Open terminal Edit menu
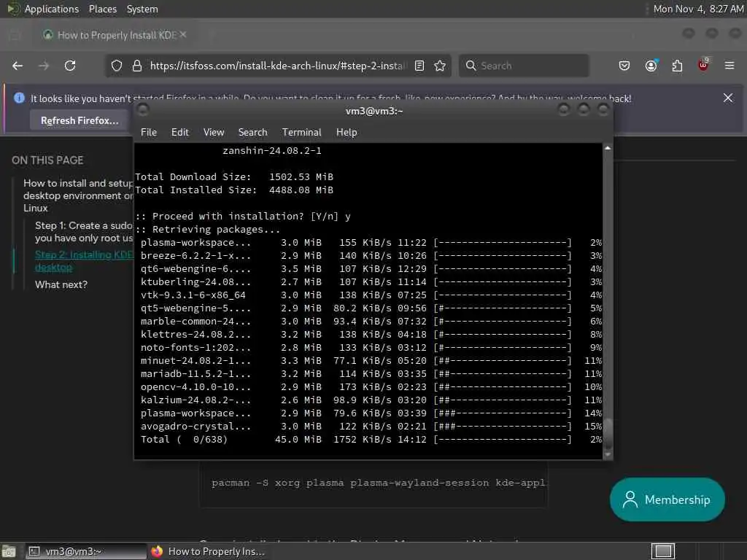 (180, 133)
